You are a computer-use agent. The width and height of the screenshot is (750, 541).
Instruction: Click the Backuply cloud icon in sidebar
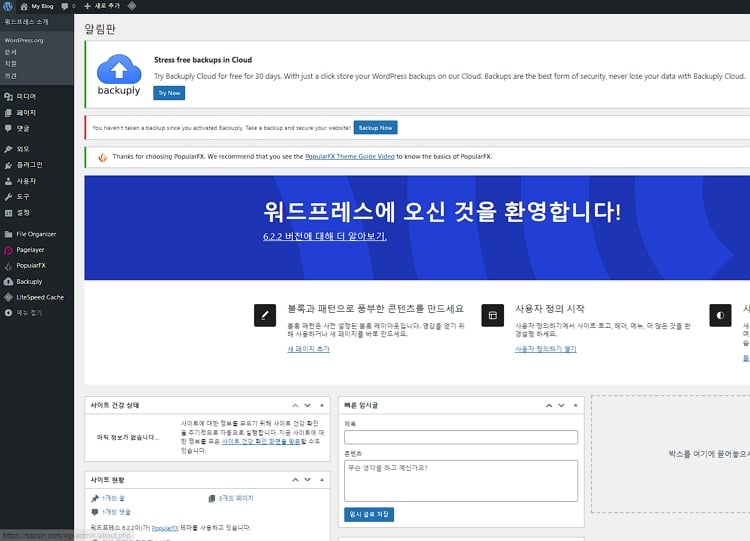click(8, 282)
